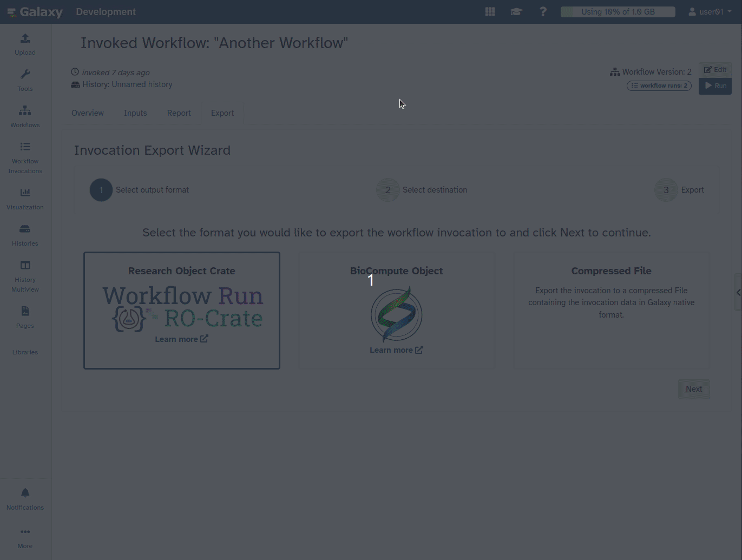742x560 pixels.
Task: Open the Upload panel in sidebar
Action: (25, 44)
